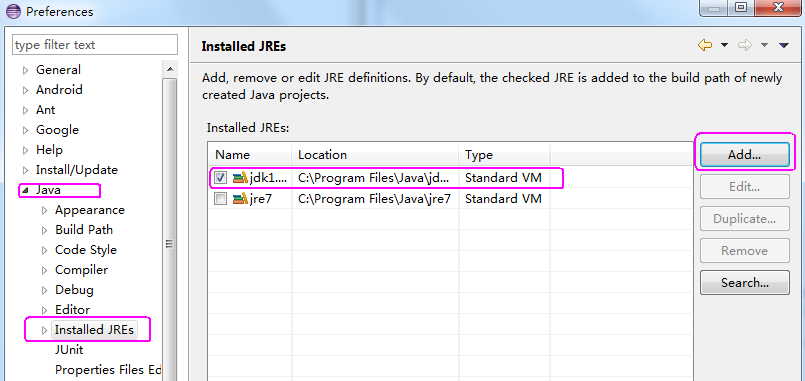
Task: Click the Eclipse icon in Preferences title bar
Action: tap(13, 11)
